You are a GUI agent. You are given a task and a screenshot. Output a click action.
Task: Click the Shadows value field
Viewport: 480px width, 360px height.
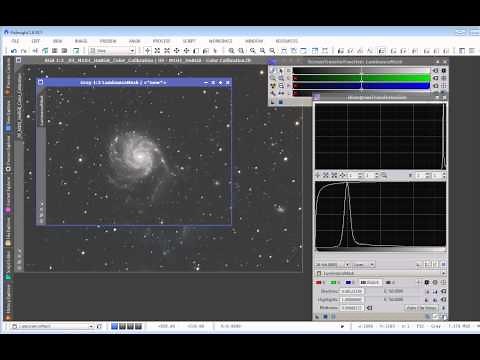(352, 291)
